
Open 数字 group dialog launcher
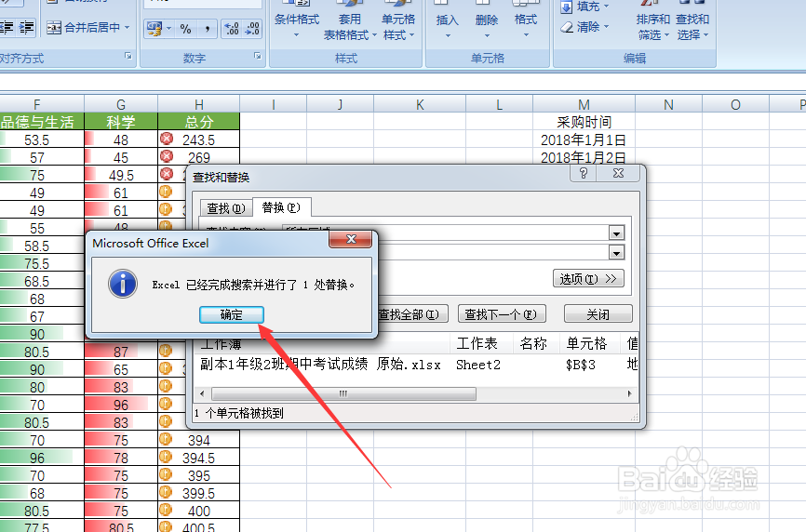click(x=258, y=56)
